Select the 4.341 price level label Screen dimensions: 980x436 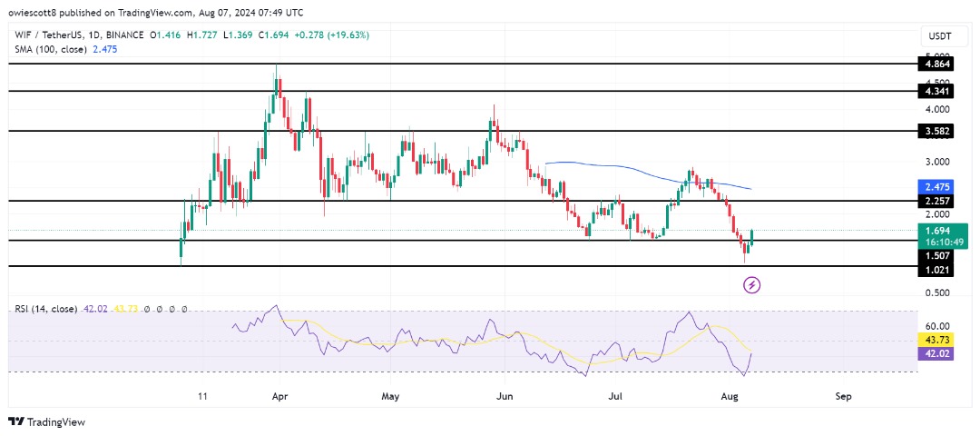pos(936,92)
